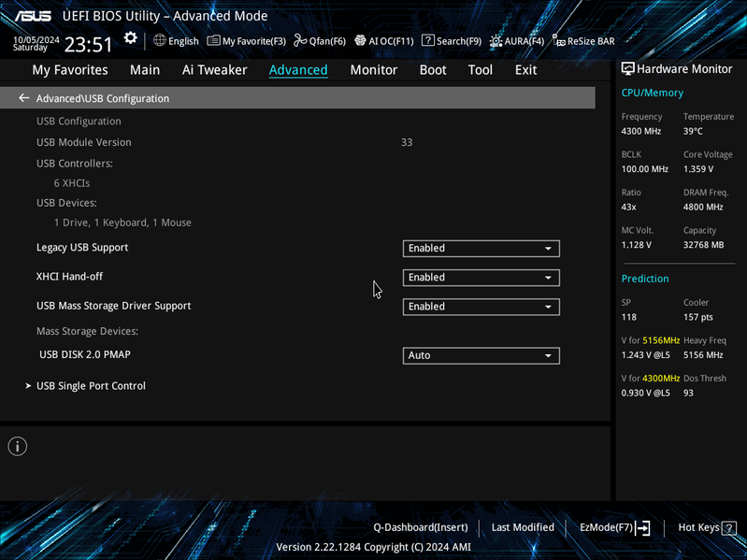Open the Legacy USB Support dropdown
Image resolution: width=747 pixels, height=560 pixels.
pos(481,248)
